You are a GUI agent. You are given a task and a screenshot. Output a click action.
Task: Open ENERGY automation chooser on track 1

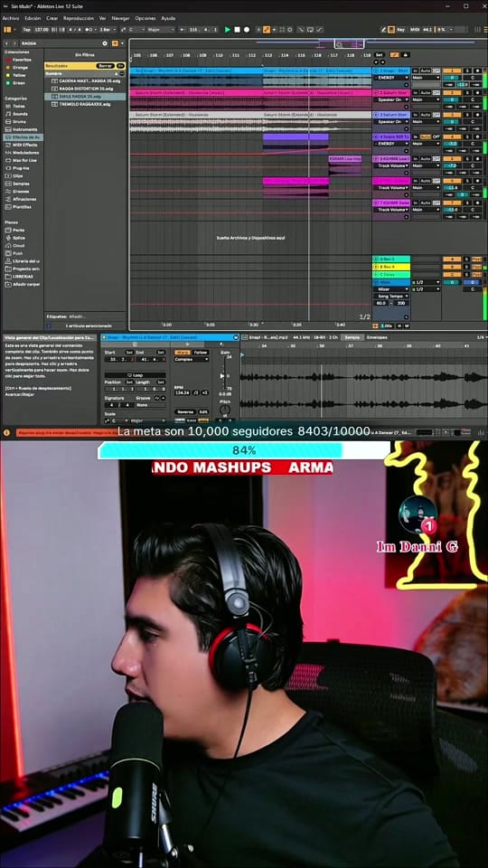[391, 78]
